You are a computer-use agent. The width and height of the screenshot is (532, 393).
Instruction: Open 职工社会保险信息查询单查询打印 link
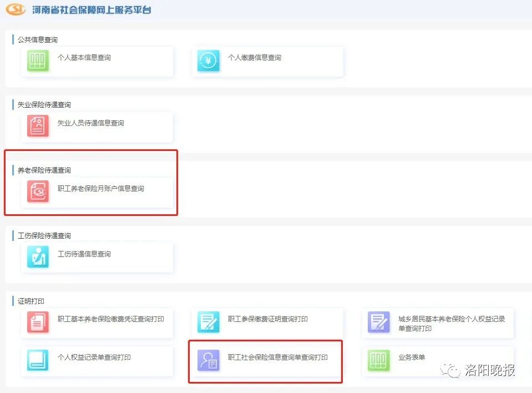coord(278,357)
